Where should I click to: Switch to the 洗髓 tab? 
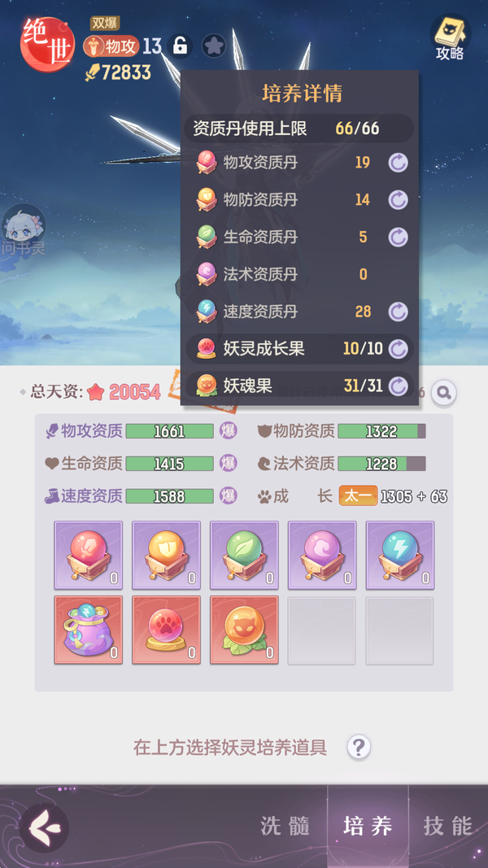tap(285, 826)
